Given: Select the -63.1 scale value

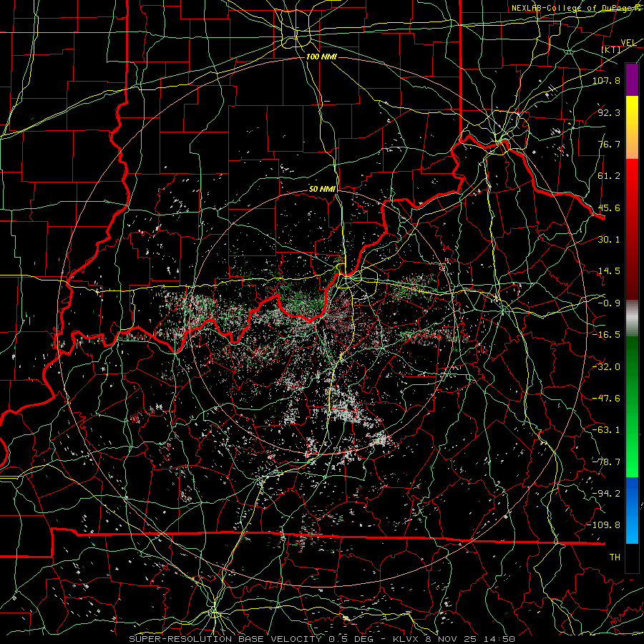Looking at the screenshot, I should pyautogui.click(x=606, y=430).
